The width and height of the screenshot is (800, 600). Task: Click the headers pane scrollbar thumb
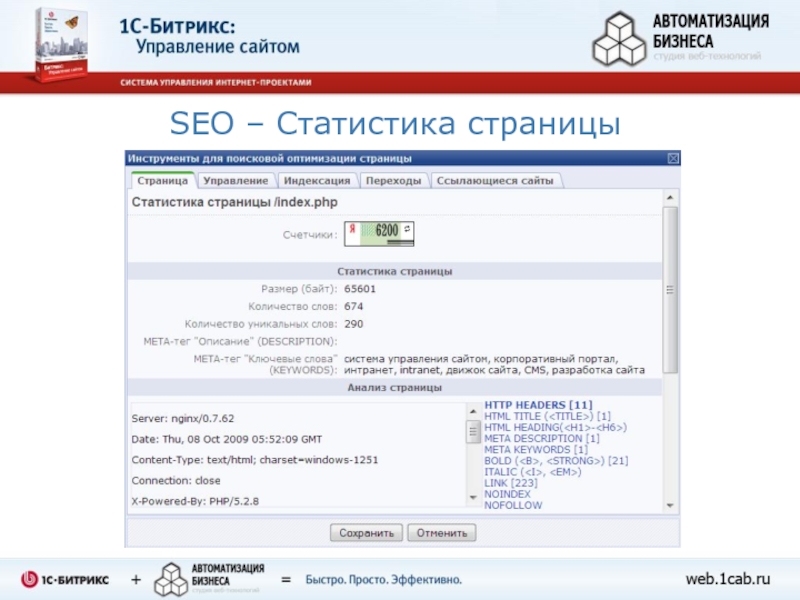point(473,432)
